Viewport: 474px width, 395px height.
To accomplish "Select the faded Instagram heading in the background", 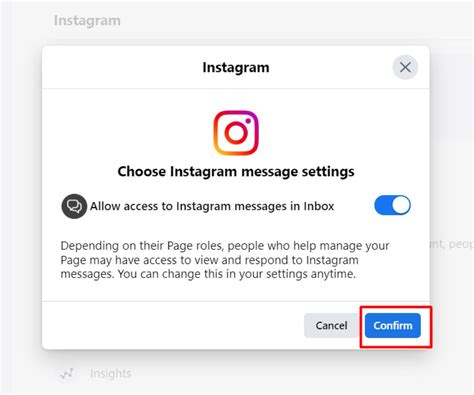I will (x=87, y=20).
